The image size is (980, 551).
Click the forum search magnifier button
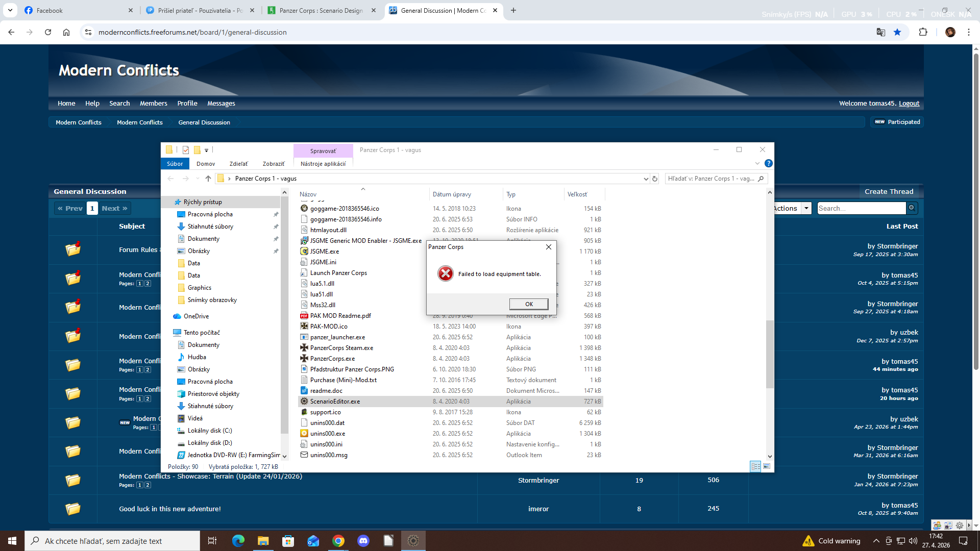tap(912, 208)
